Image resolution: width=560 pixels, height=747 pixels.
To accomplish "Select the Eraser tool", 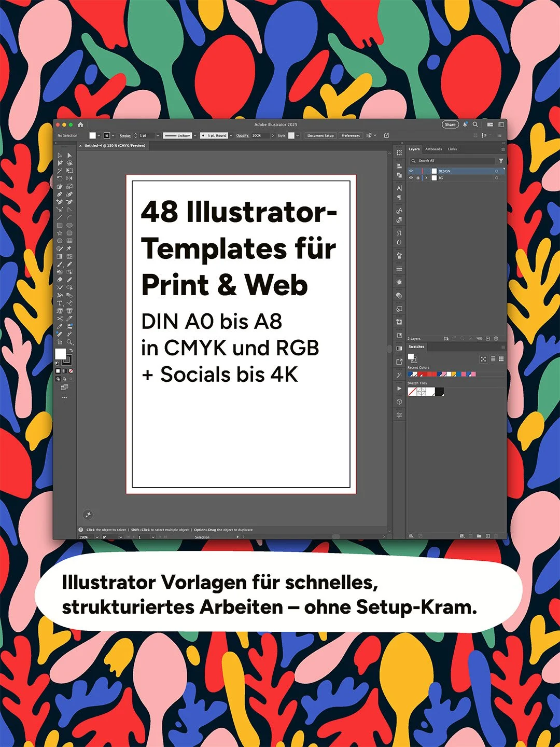I will [x=60, y=280].
